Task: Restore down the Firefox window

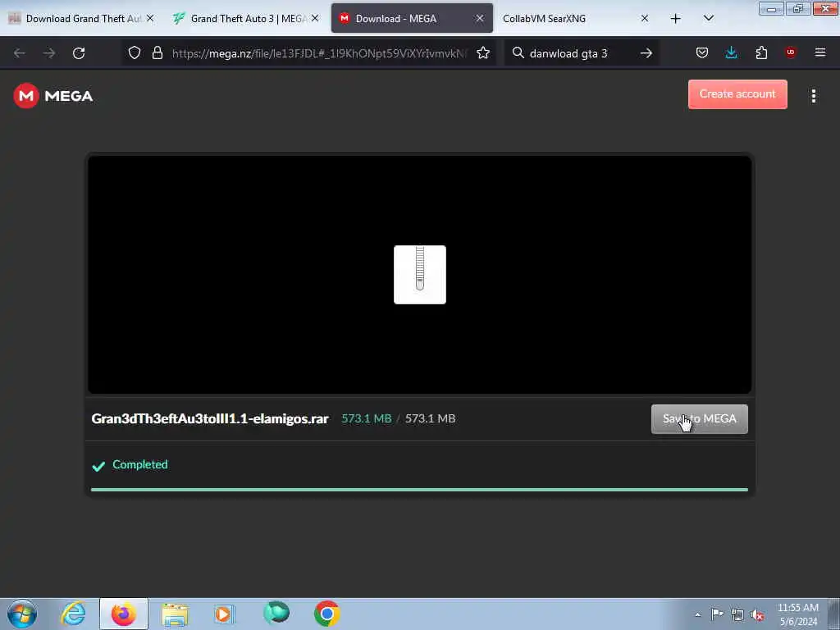Action: coord(797,8)
